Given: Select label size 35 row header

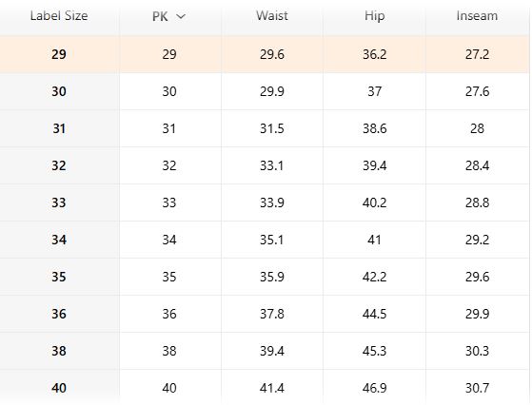Looking at the screenshot, I should click(59, 277).
